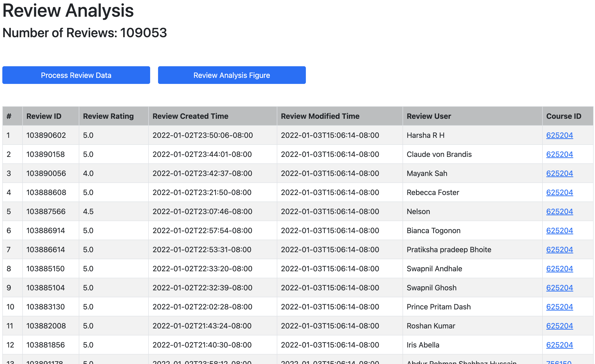Open Pratiksha pradeep Bhoite's course link

tap(559, 250)
